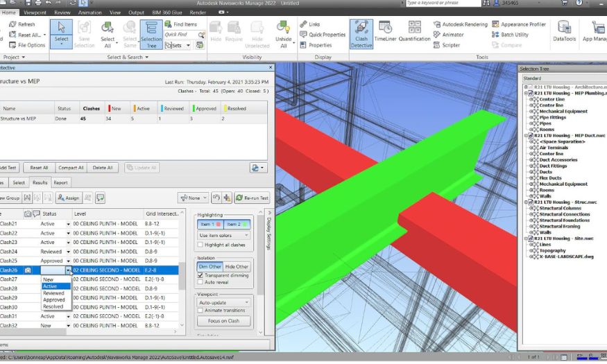Open status dropdown for Clash21
Viewport: 607px width, 364px height.
click(68, 224)
